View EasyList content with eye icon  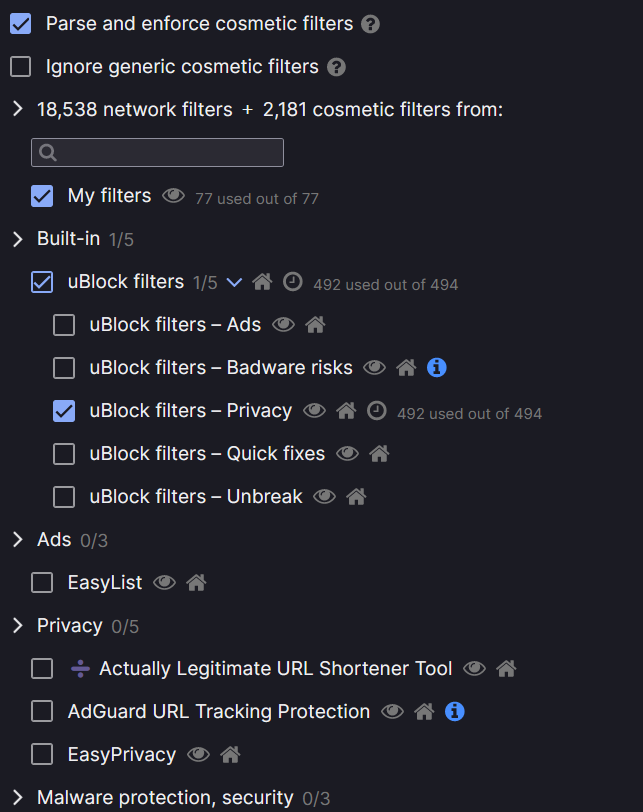click(164, 582)
